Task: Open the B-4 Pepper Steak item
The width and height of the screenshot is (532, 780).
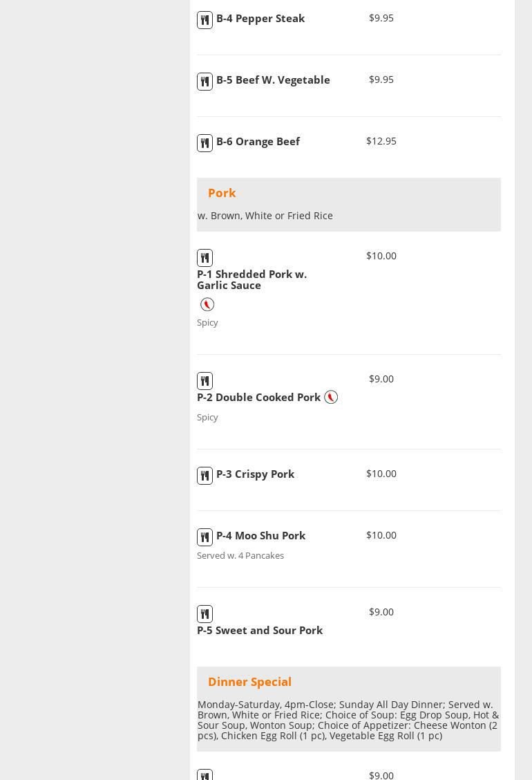Action: tap(260, 18)
